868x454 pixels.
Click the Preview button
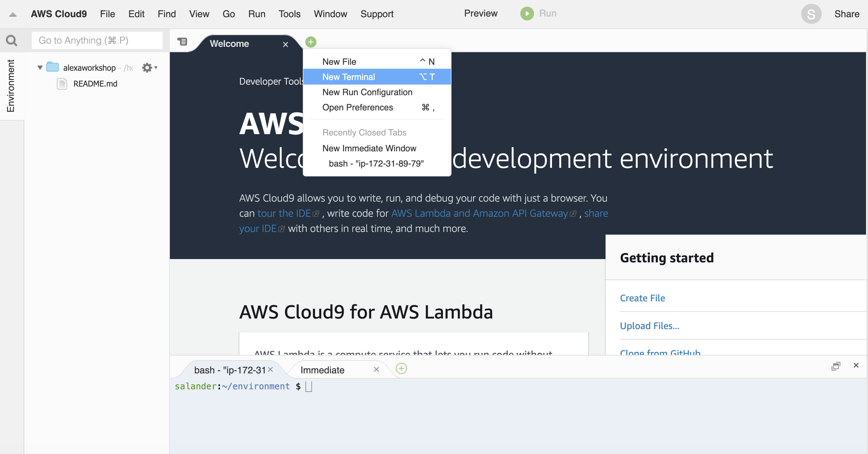point(481,13)
